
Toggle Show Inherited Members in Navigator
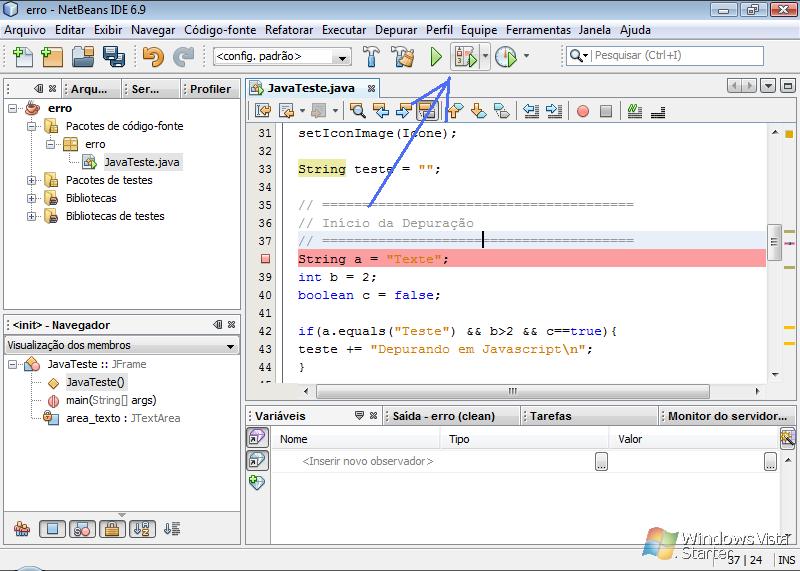tap(22, 529)
